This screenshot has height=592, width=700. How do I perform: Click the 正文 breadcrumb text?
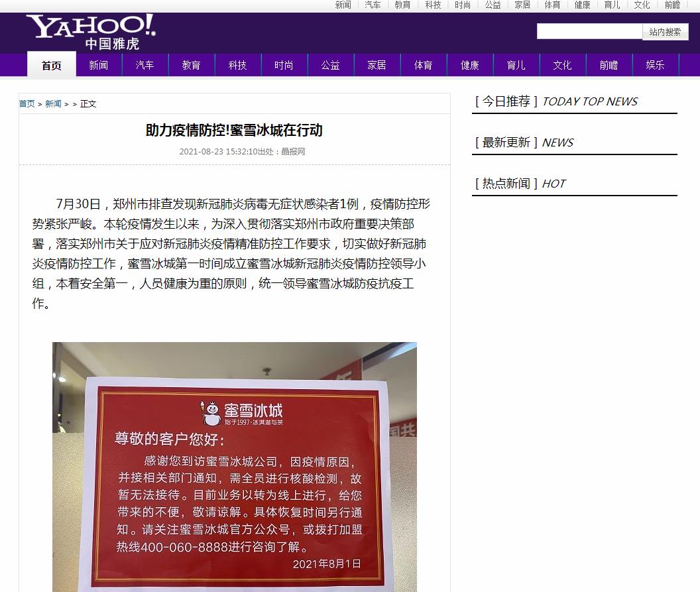(x=88, y=103)
